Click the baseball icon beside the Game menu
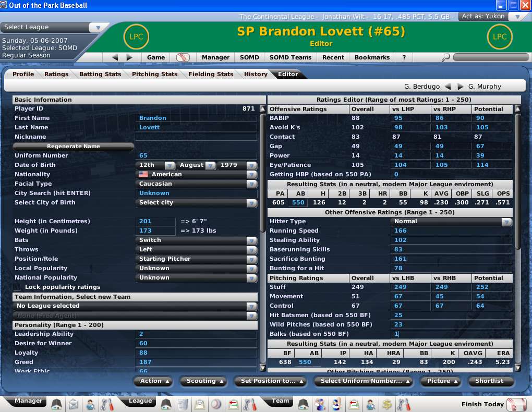The height and width of the screenshot is (412, 532). (x=183, y=57)
